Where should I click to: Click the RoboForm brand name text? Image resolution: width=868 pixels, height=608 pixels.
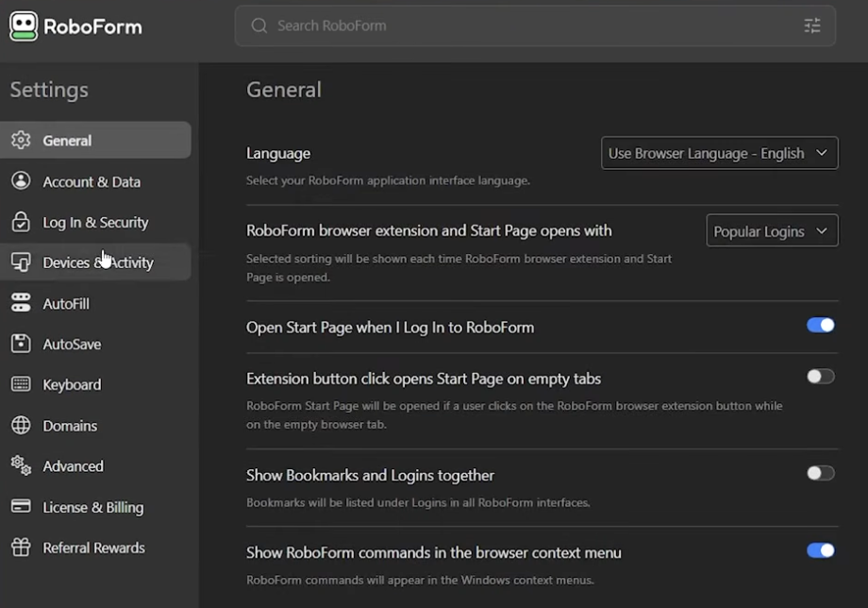pos(92,26)
